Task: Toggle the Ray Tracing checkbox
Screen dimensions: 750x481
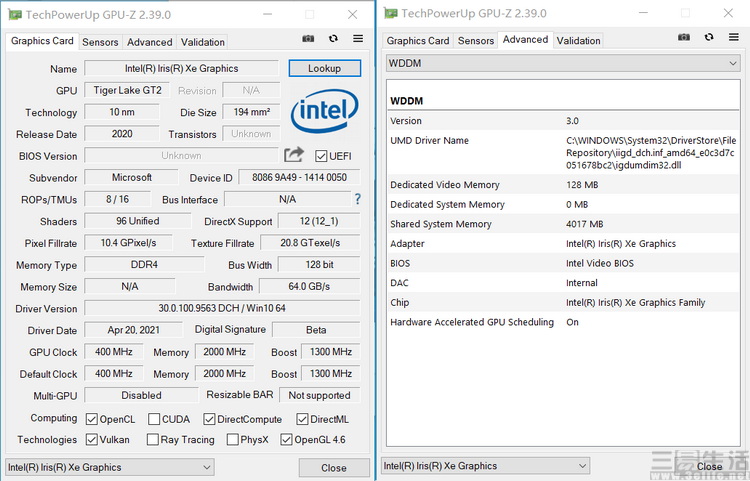Action: tap(153, 439)
